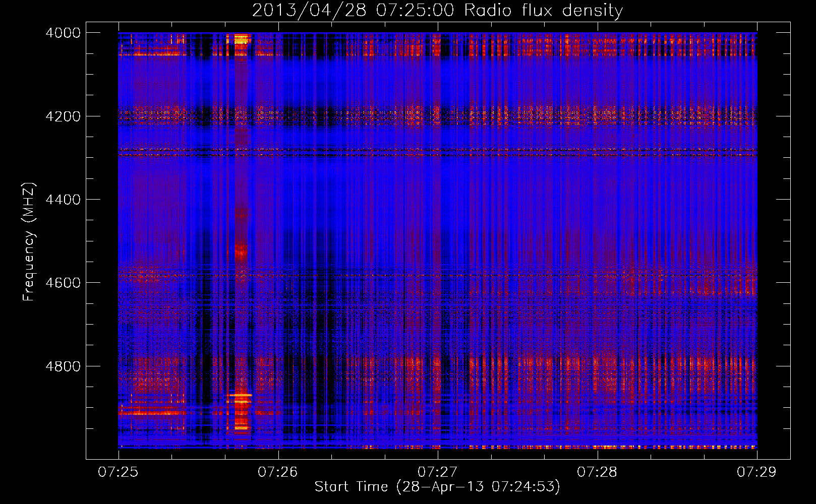Select the 4800 frequency tick label

[63, 366]
